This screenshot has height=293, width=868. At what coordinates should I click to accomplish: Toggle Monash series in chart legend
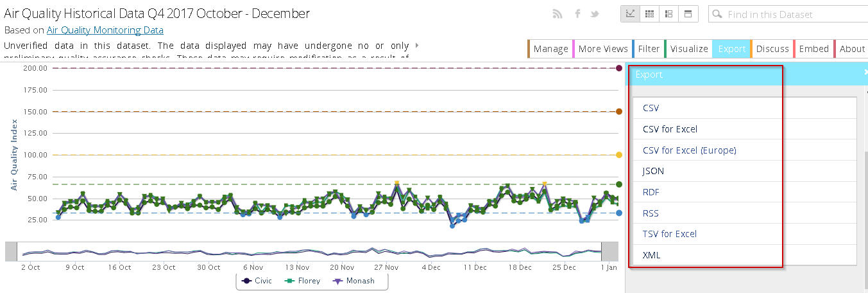(353, 281)
